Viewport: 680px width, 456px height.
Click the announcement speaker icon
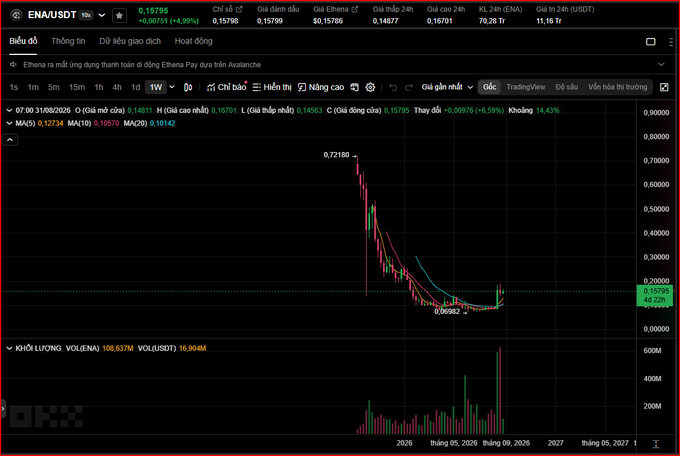click(x=13, y=65)
